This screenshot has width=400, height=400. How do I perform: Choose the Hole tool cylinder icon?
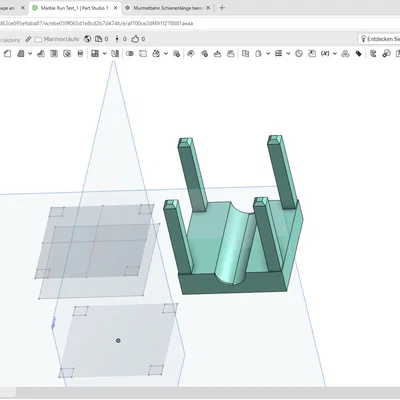coord(80,54)
